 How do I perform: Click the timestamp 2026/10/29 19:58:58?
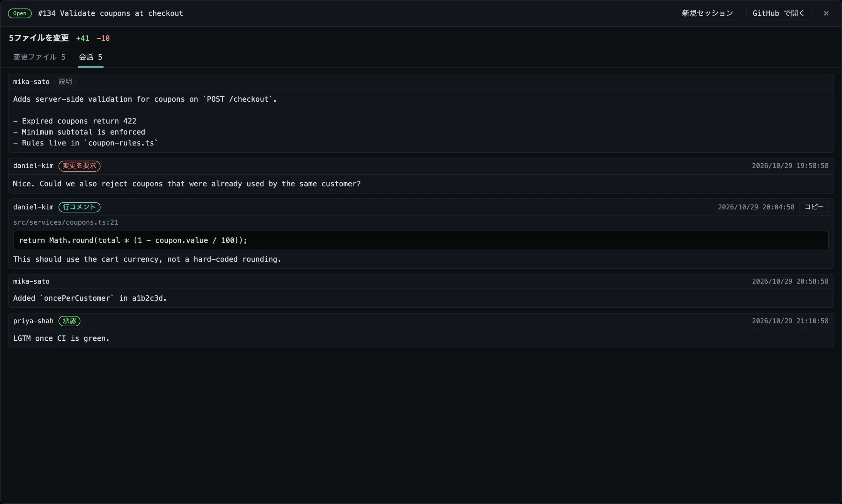[x=790, y=166]
